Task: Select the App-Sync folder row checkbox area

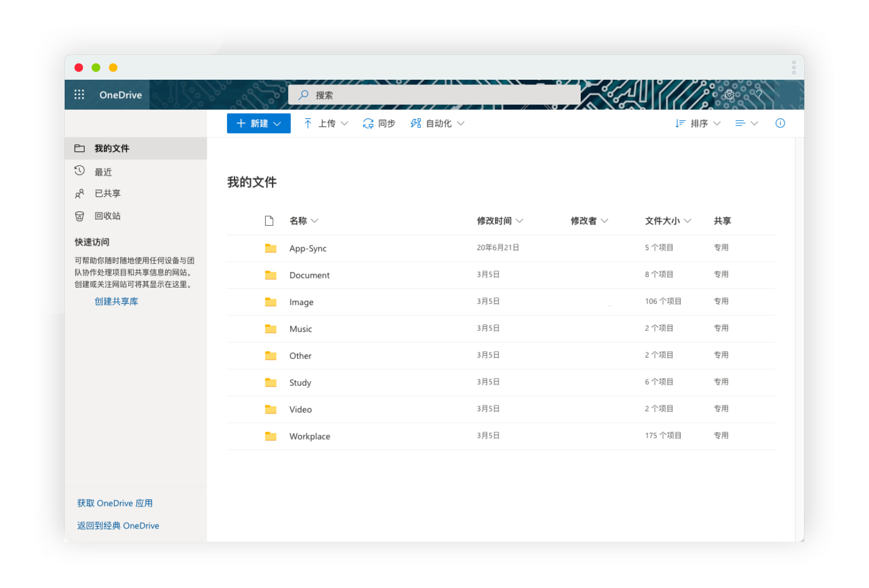Action: 270,248
